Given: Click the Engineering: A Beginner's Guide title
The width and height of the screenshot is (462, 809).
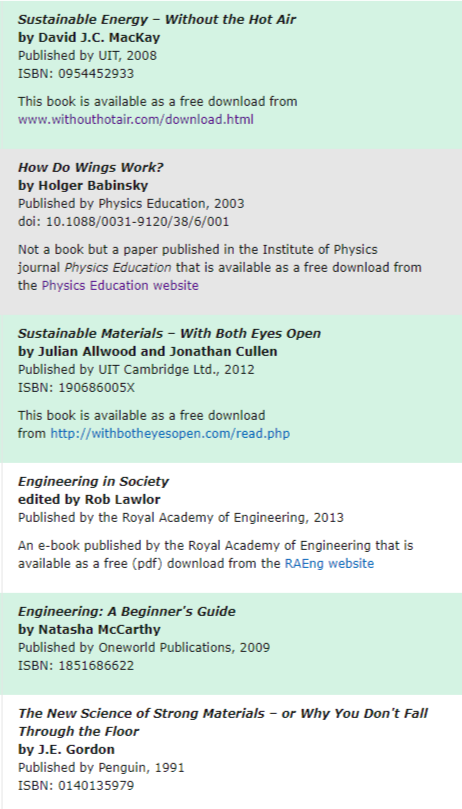Looking at the screenshot, I should point(126,612).
